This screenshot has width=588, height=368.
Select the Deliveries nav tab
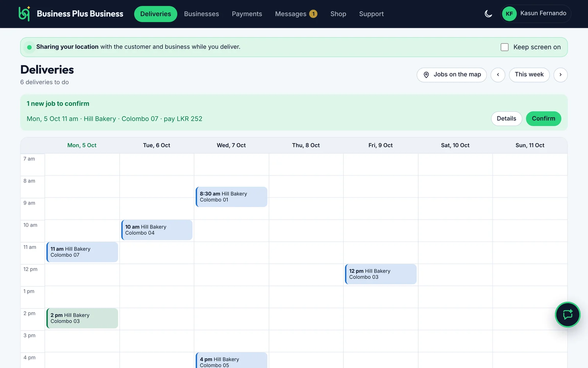[x=155, y=14]
